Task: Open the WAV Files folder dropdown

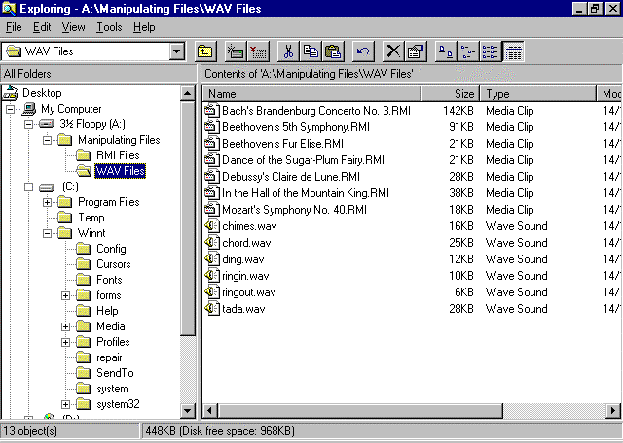Action: (x=177, y=51)
